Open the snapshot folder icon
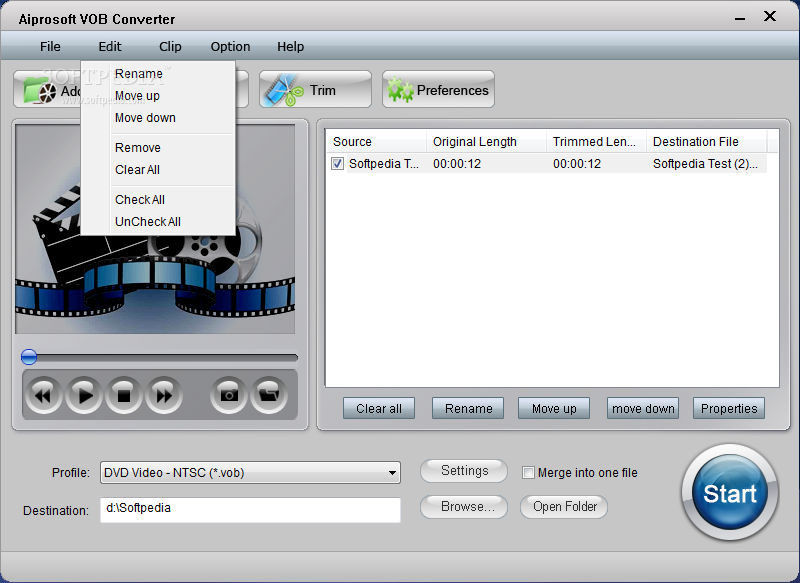The image size is (800, 583). point(269,395)
